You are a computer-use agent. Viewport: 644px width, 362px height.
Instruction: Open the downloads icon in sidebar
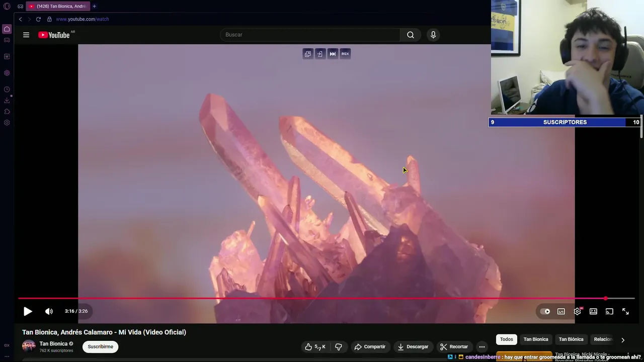7,101
